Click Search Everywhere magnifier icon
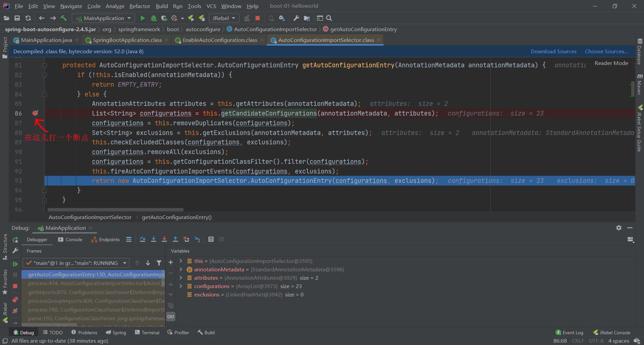The height and width of the screenshot is (345, 644). (x=329, y=18)
